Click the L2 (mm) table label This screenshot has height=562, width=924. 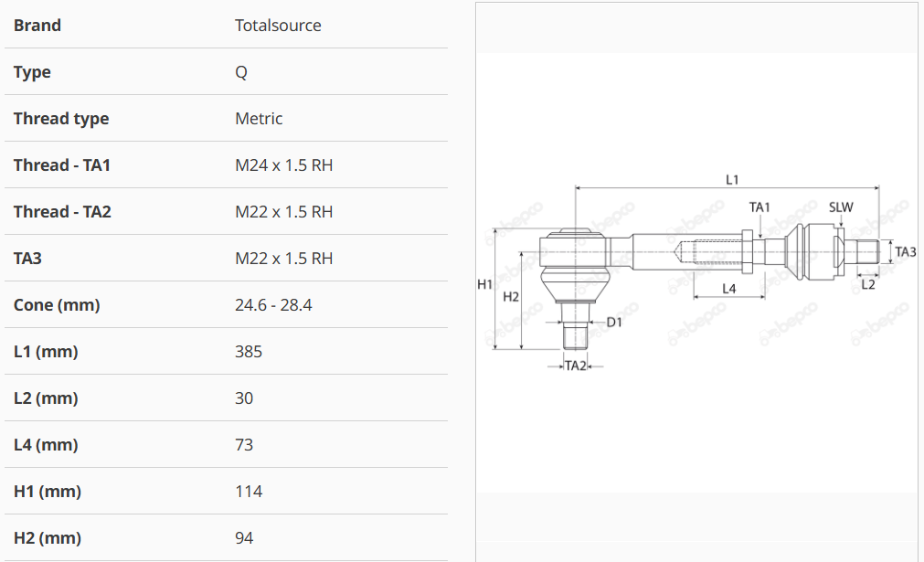[46, 398]
